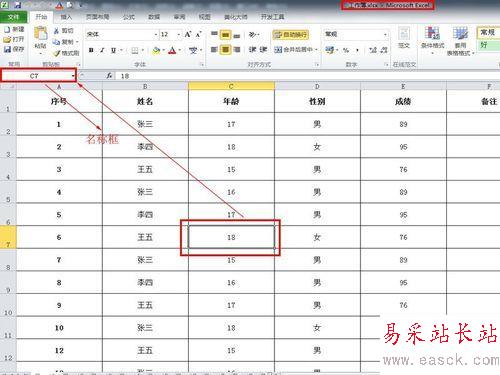The width and height of the screenshot is (500, 375).
Task: Click the Open (打开) folder icon
Action: pos(7,39)
